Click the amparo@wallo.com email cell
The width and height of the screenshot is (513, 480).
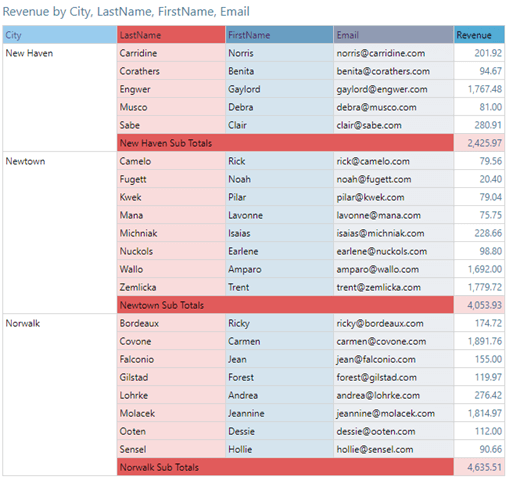394,269
